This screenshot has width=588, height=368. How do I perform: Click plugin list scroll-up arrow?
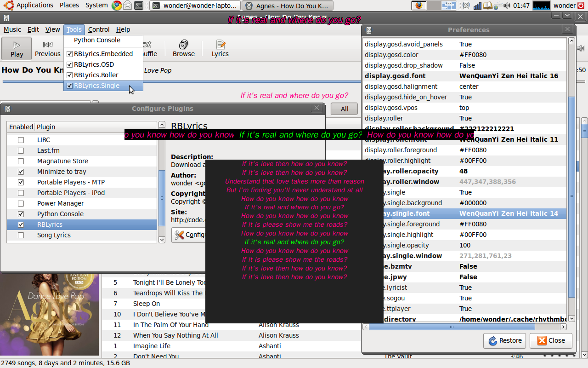coord(162,125)
